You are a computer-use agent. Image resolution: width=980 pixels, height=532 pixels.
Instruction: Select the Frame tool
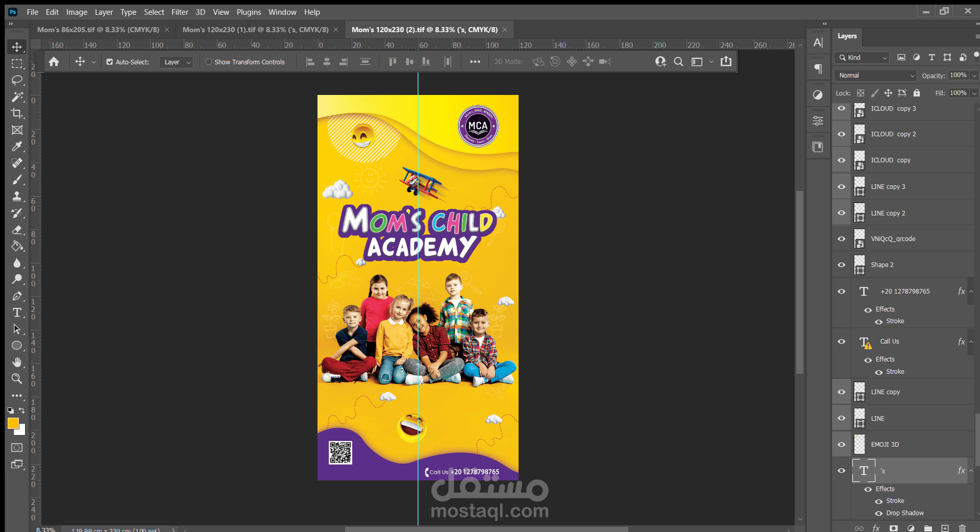[17, 130]
